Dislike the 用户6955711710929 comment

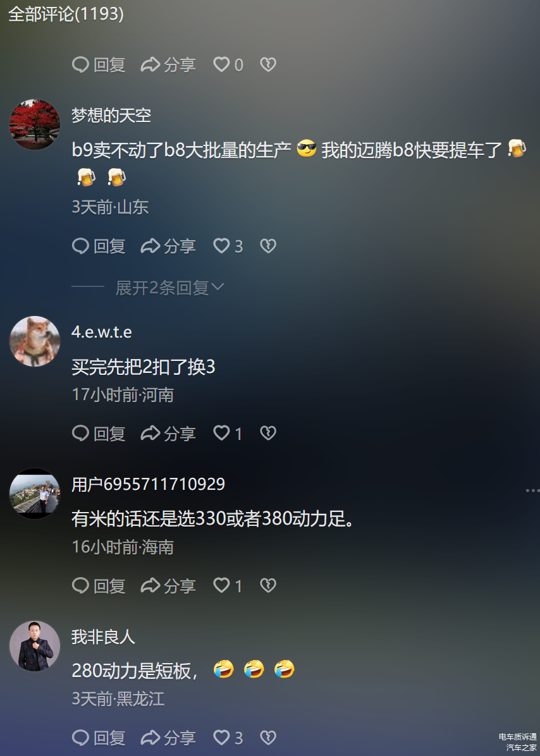[268, 585]
